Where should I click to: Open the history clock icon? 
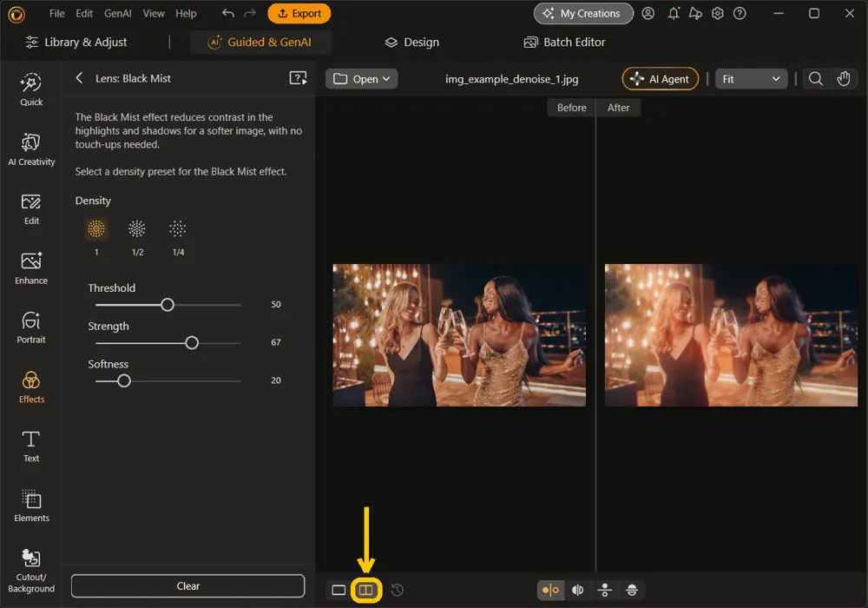tap(397, 590)
